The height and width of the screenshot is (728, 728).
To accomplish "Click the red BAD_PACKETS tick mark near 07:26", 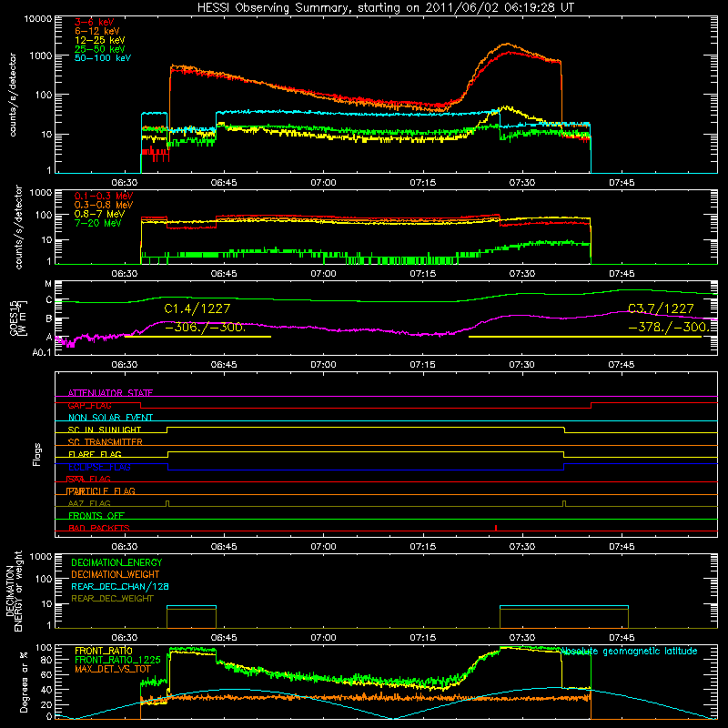I will tap(496, 528).
